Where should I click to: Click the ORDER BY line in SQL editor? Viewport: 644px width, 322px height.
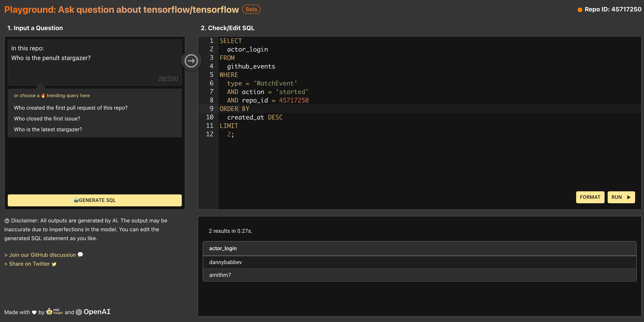(234, 109)
